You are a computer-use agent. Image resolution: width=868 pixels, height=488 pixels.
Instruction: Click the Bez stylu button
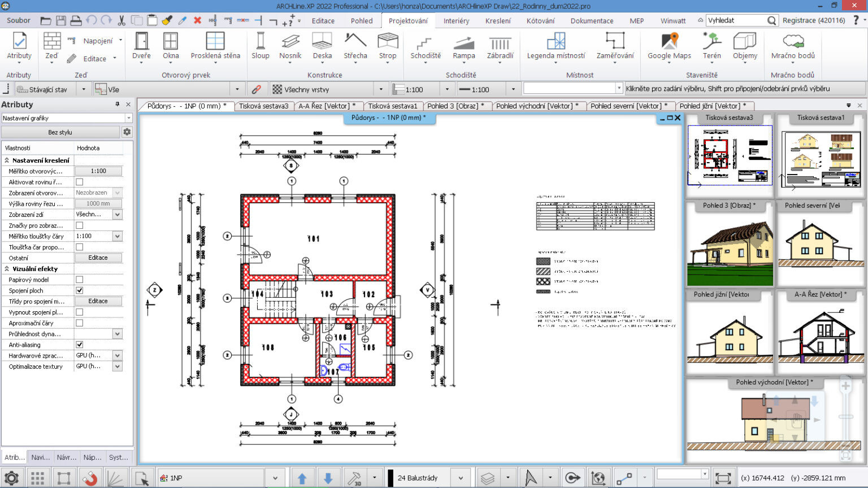pos(60,132)
